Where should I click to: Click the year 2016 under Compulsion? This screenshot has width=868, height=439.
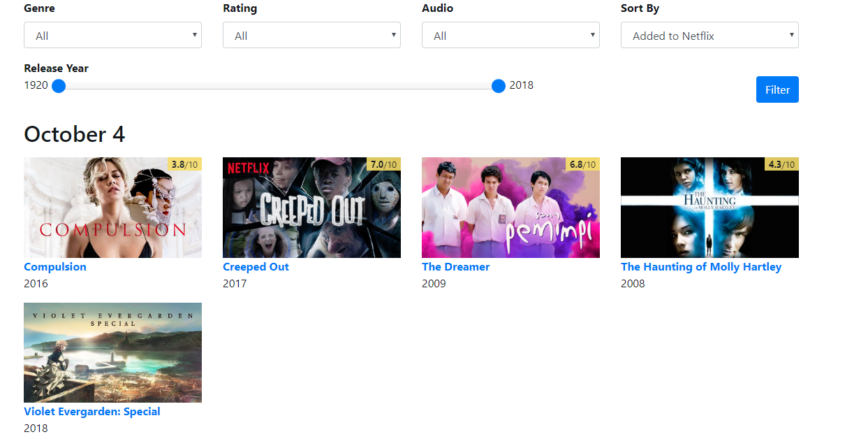pyautogui.click(x=36, y=284)
